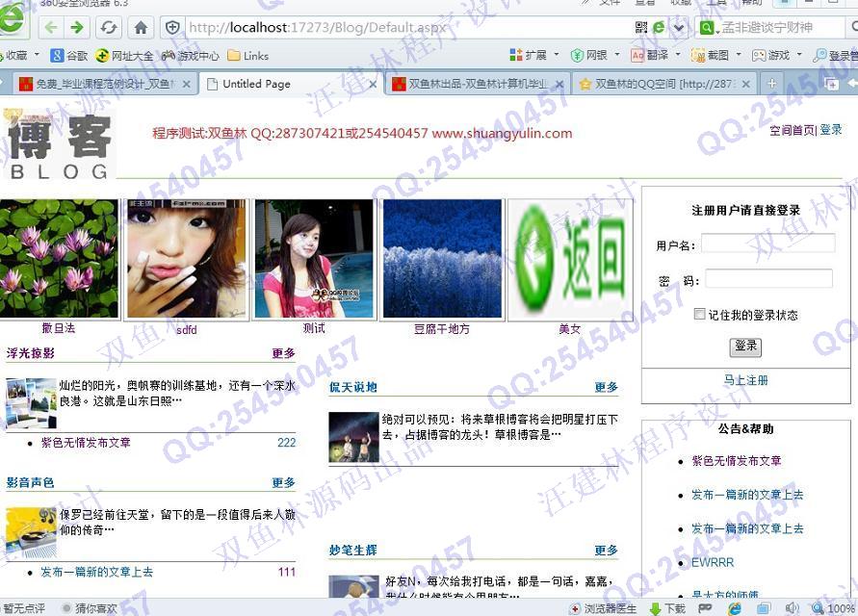Click 更多 next to 浮光掠影
858x616 pixels.
(x=283, y=353)
